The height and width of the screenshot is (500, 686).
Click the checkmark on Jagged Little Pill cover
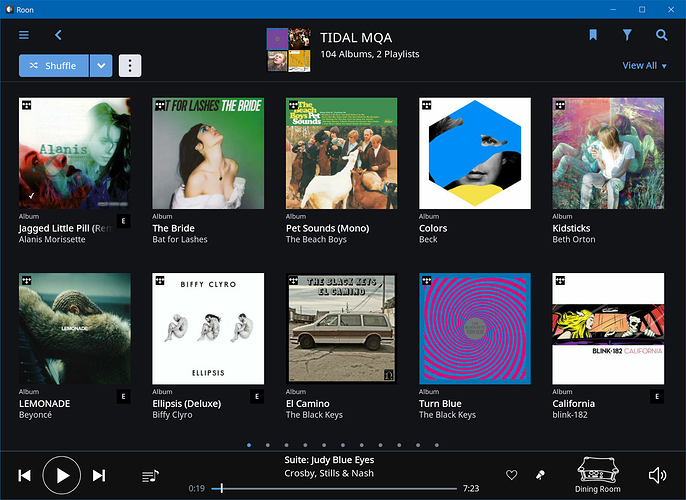coord(31,196)
